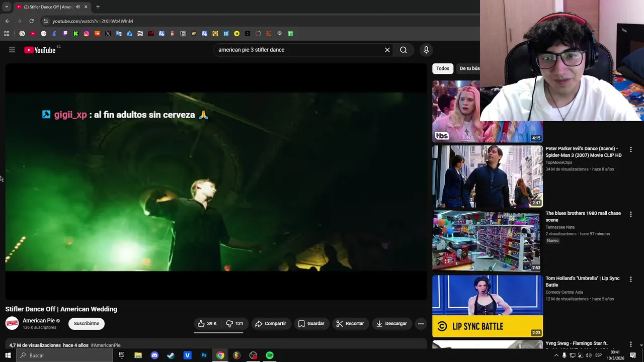The height and width of the screenshot is (362, 644).
Task: Open a new tab with the plus
Action: pos(98,7)
